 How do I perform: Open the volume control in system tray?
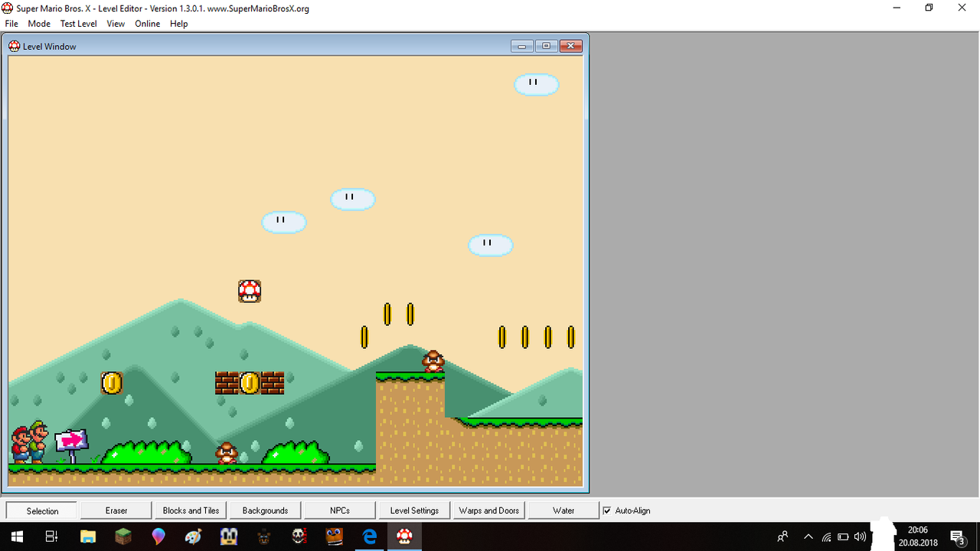tap(861, 536)
